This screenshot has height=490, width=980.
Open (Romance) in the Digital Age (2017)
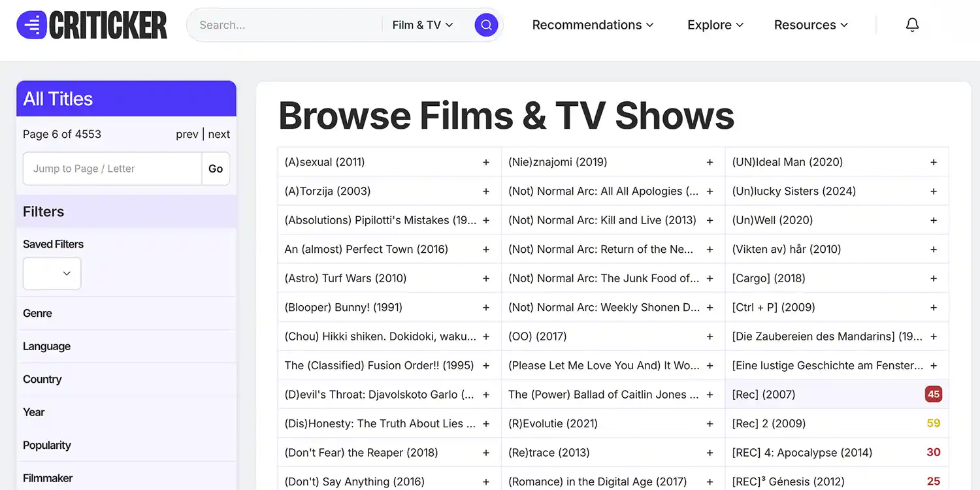tap(598, 482)
